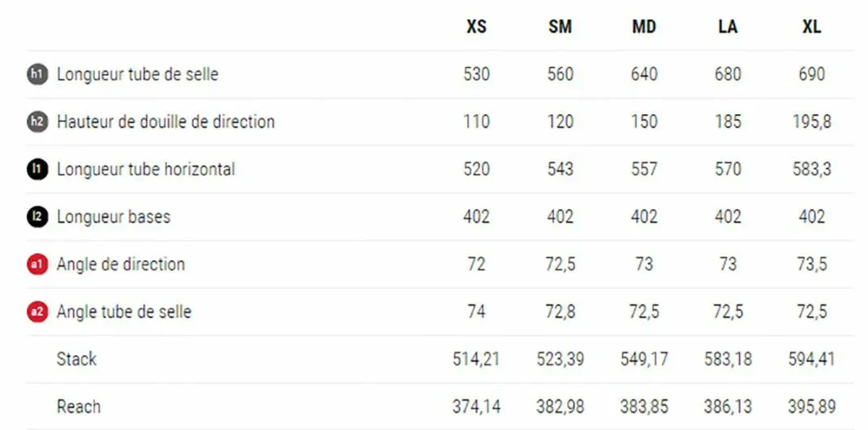Click the h1 seat tube length icon
The image size is (868, 430).
[x=37, y=74]
